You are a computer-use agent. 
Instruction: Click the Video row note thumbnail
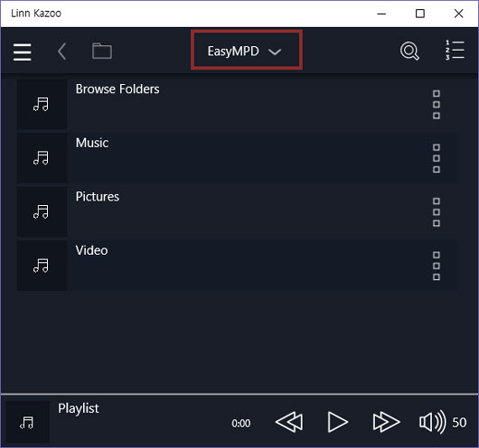[42, 266]
